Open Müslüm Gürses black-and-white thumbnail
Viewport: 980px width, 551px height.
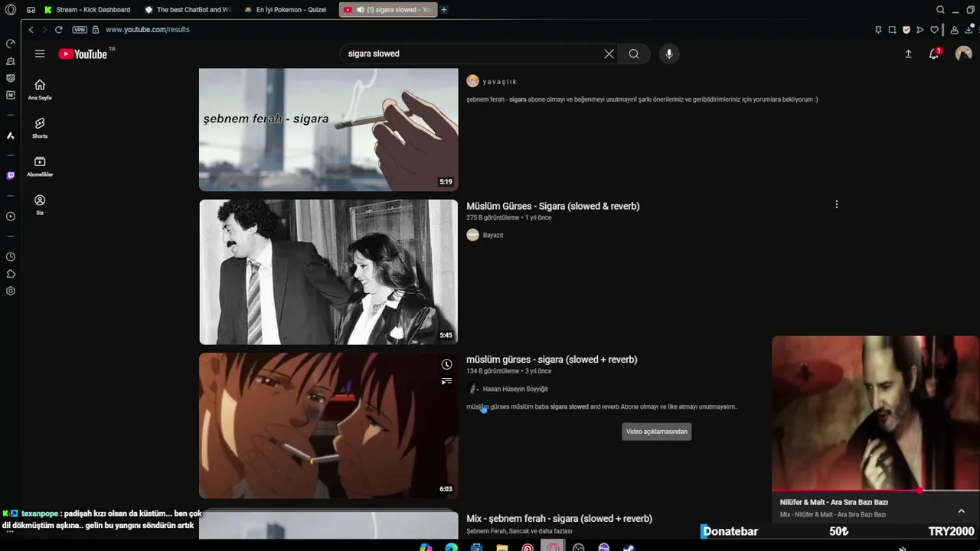pos(328,272)
